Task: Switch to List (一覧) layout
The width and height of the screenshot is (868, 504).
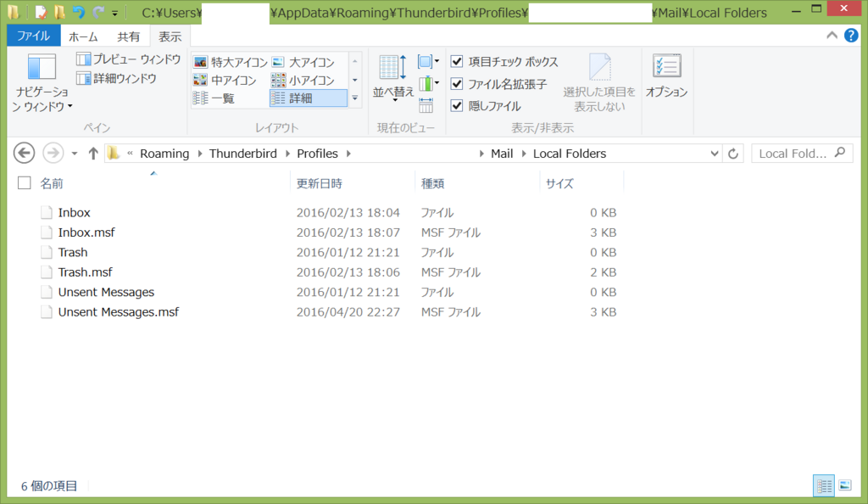Action: coord(214,98)
